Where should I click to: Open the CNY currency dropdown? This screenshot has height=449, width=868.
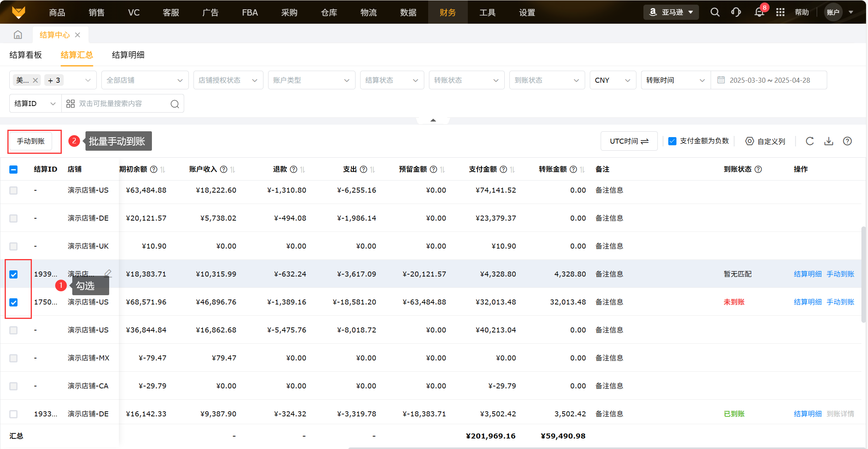tap(612, 80)
